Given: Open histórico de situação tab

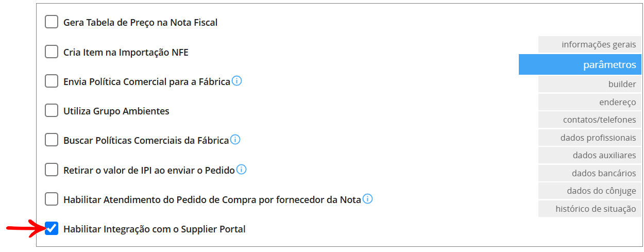Looking at the screenshot, I should 590,209.
